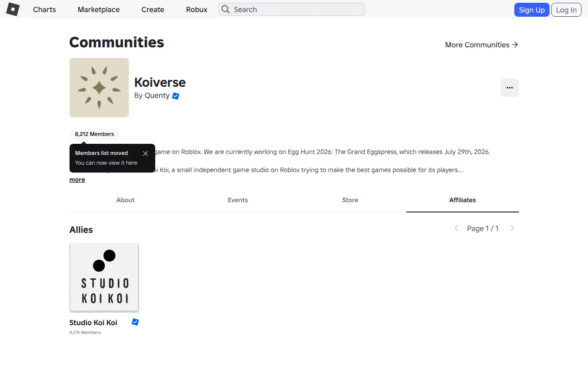Go to next allies page arrow
Screen dimensions: 588x366
(512, 228)
